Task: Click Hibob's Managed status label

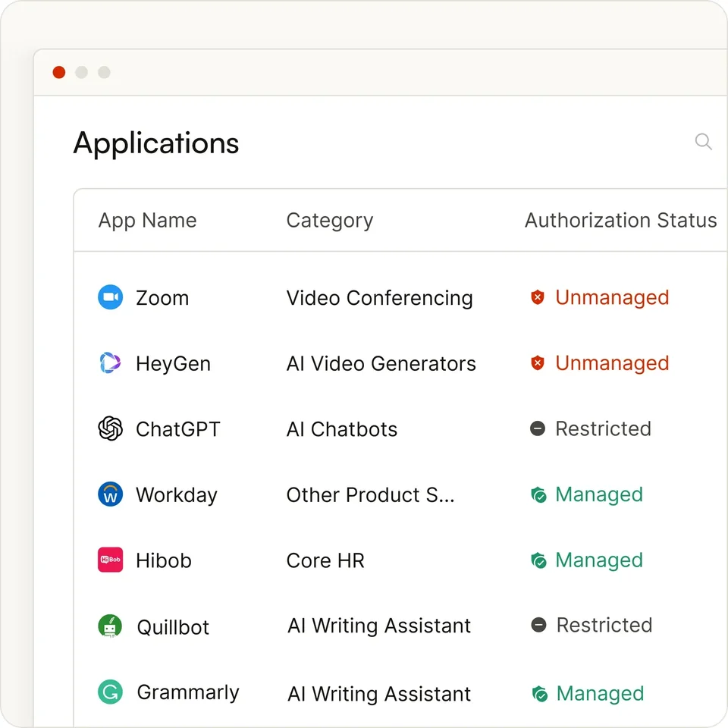Action: pyautogui.click(x=599, y=560)
